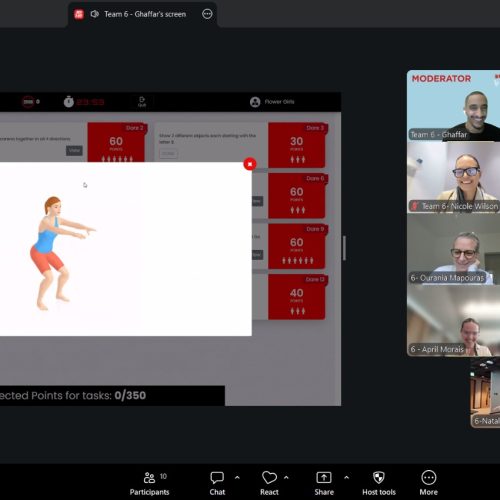Click the Flower Girls profile icon

coord(255,102)
